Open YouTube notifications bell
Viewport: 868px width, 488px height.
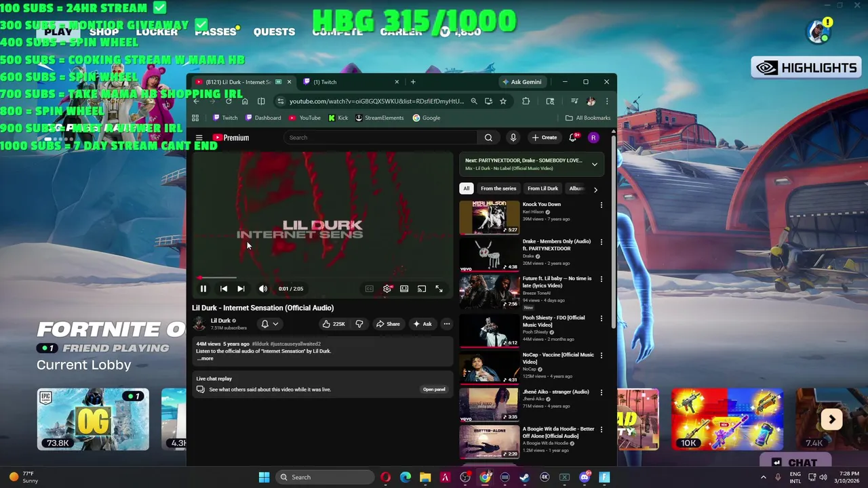click(574, 138)
